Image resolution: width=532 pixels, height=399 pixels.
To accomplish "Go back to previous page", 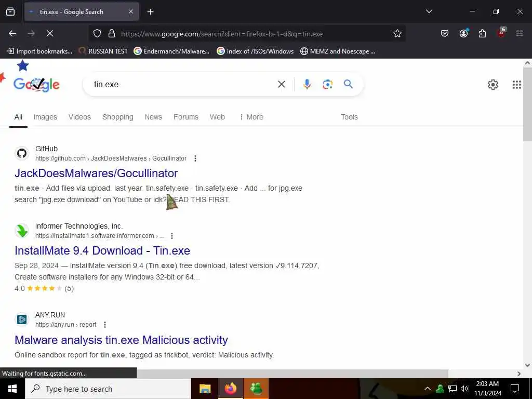I will coord(12,33).
